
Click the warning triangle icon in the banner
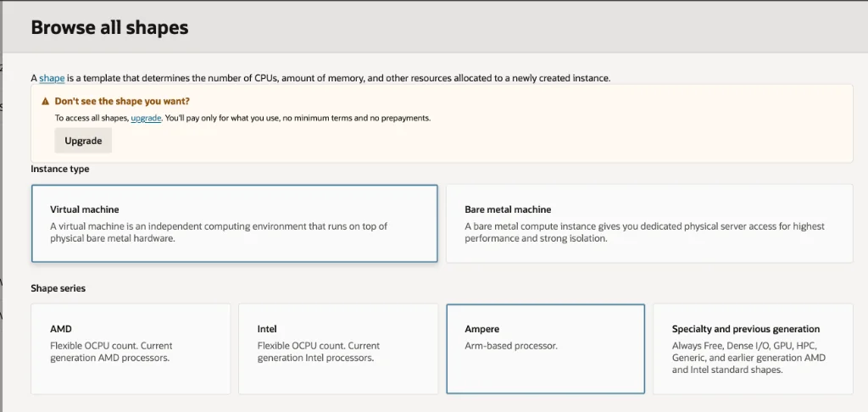[46, 102]
